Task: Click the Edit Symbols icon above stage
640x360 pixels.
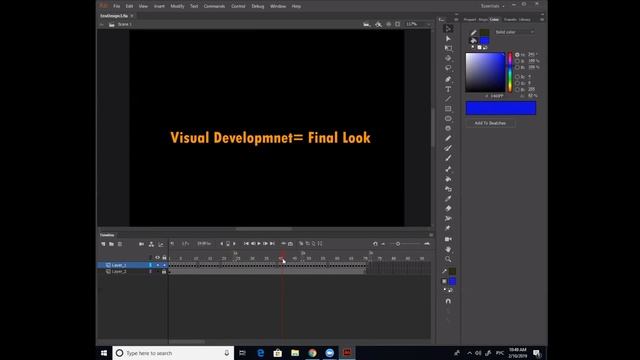Action: (x=378, y=24)
